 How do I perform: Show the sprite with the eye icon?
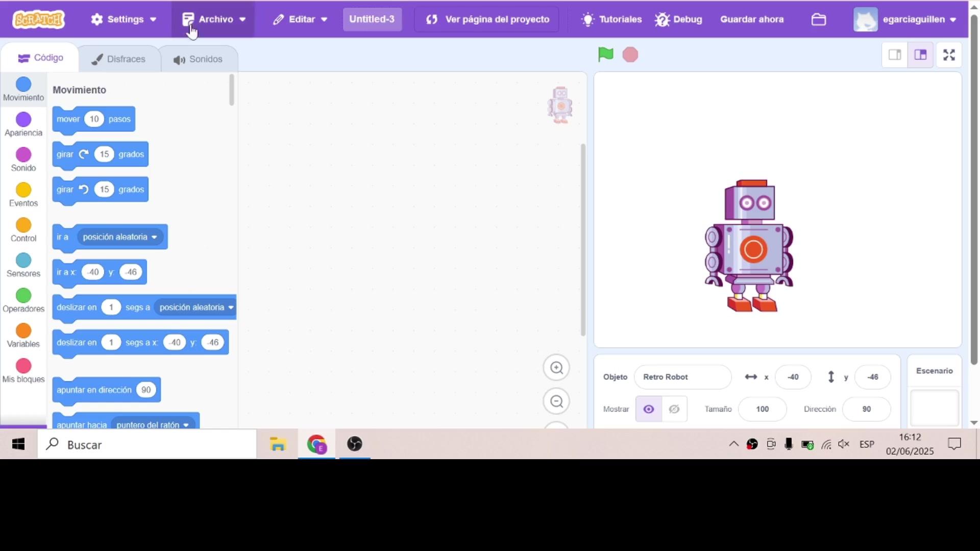click(x=648, y=409)
